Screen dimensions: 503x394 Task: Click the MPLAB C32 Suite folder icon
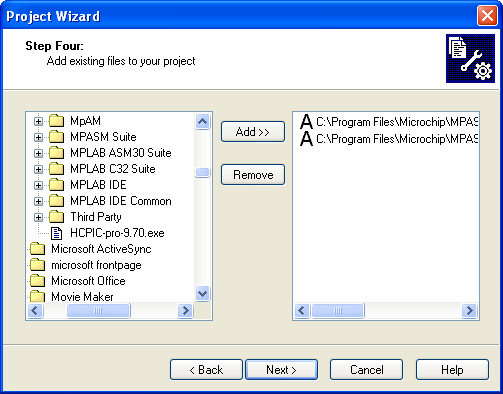pyautogui.click(x=56, y=169)
